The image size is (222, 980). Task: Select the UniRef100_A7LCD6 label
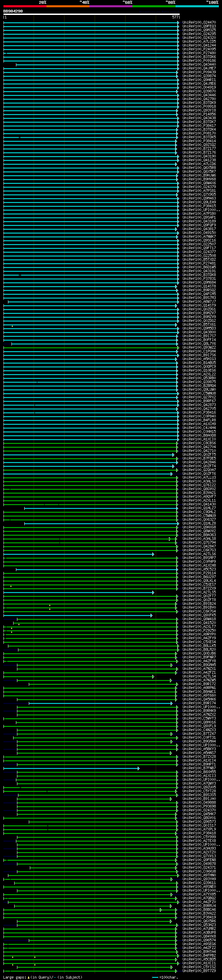click(199, 164)
